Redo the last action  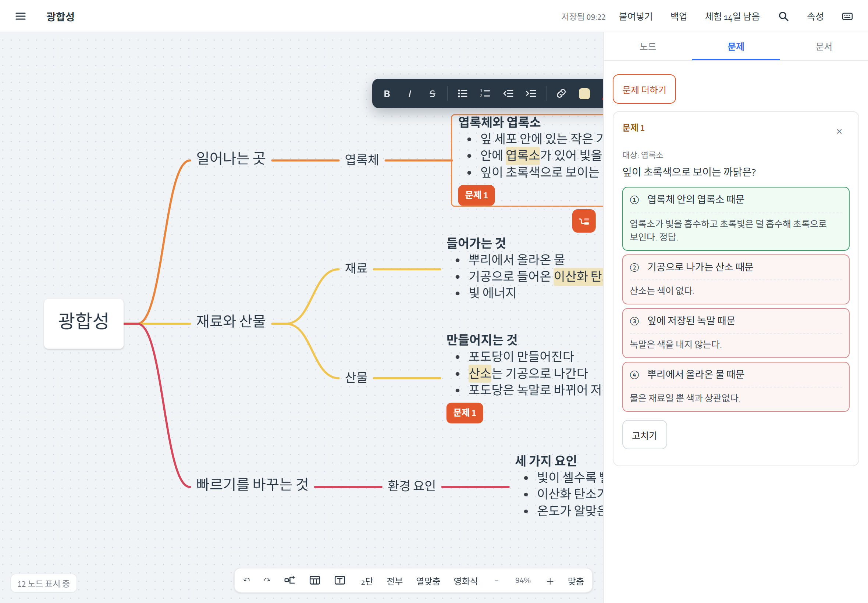pos(267,580)
